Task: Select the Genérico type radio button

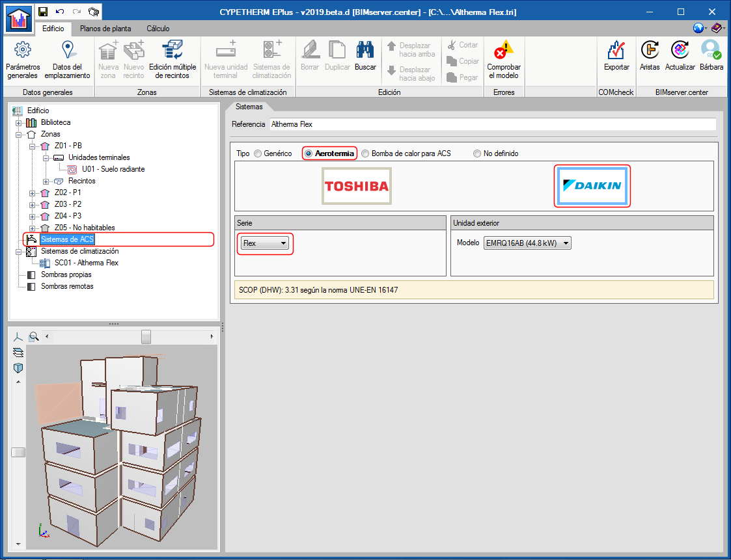Action: click(258, 153)
